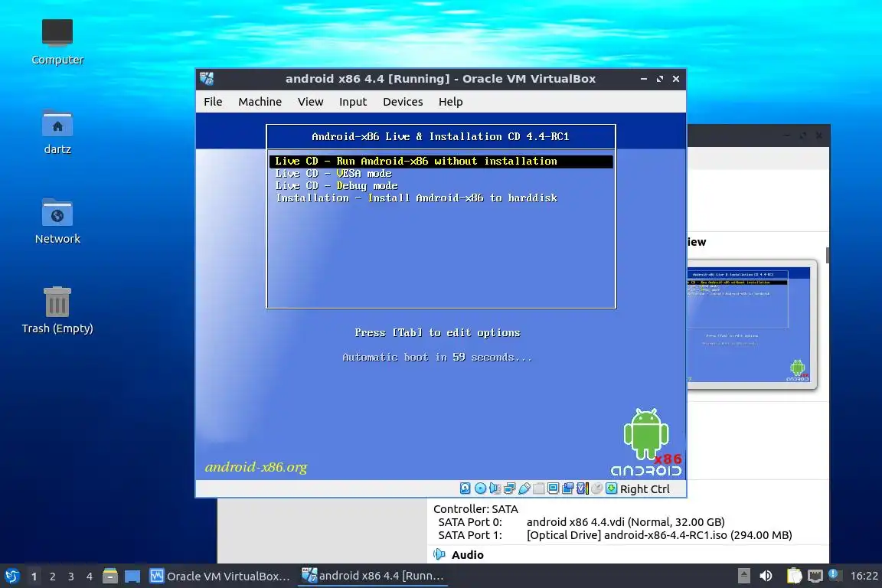Image resolution: width=882 pixels, height=588 pixels.
Task: Close the android x86 4.4 VM window
Action: click(x=676, y=79)
